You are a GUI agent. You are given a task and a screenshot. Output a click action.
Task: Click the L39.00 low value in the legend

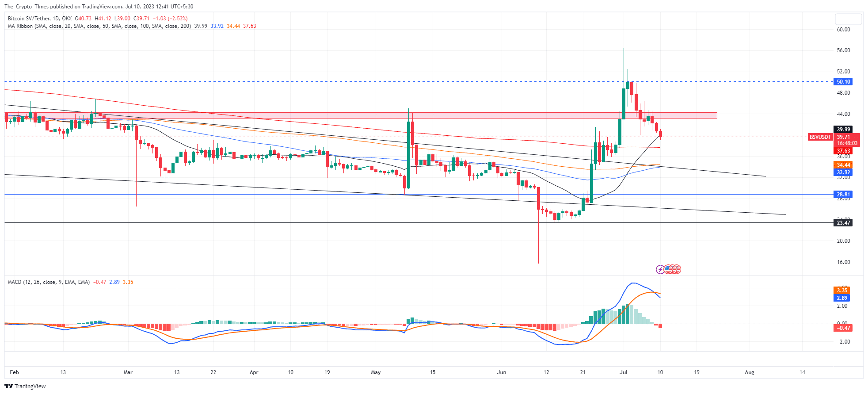point(122,19)
